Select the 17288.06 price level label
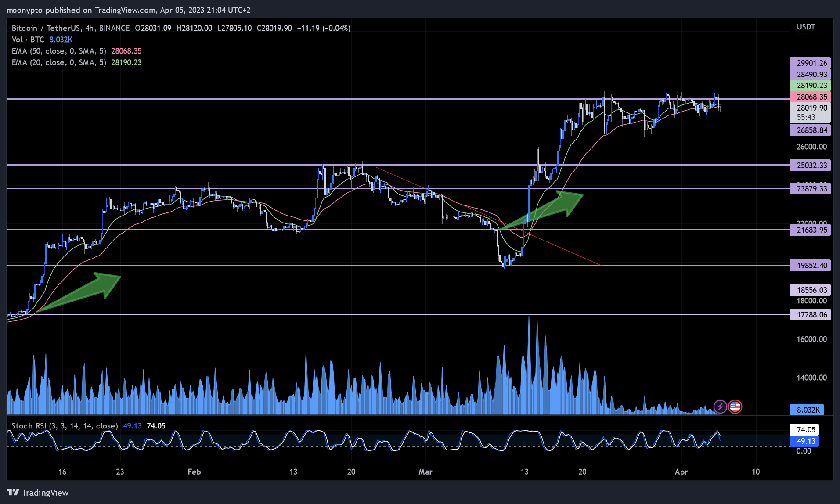The height and width of the screenshot is (504, 840). pyautogui.click(x=810, y=315)
